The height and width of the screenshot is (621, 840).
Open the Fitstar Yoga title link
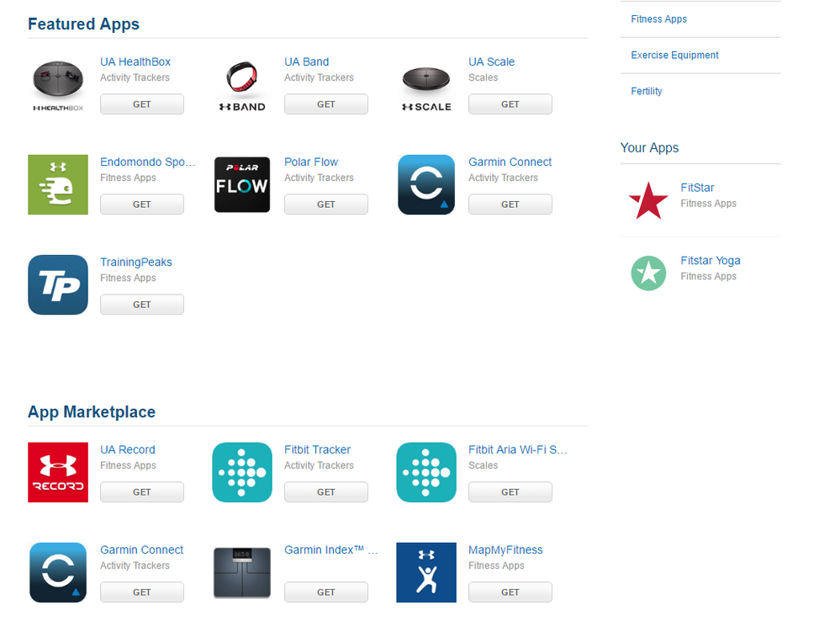pos(711,261)
